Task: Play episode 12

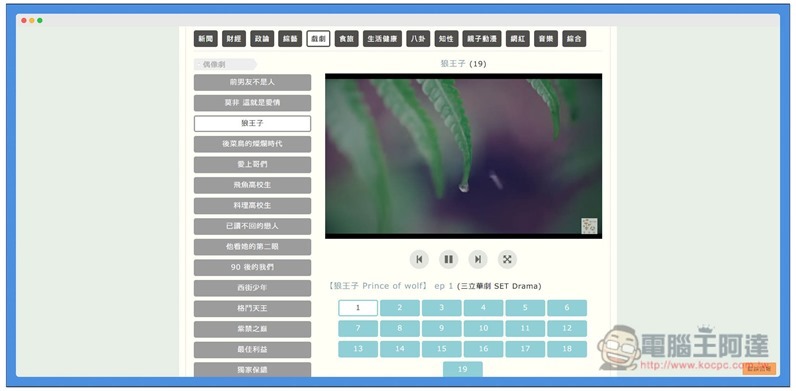Action: tap(567, 328)
